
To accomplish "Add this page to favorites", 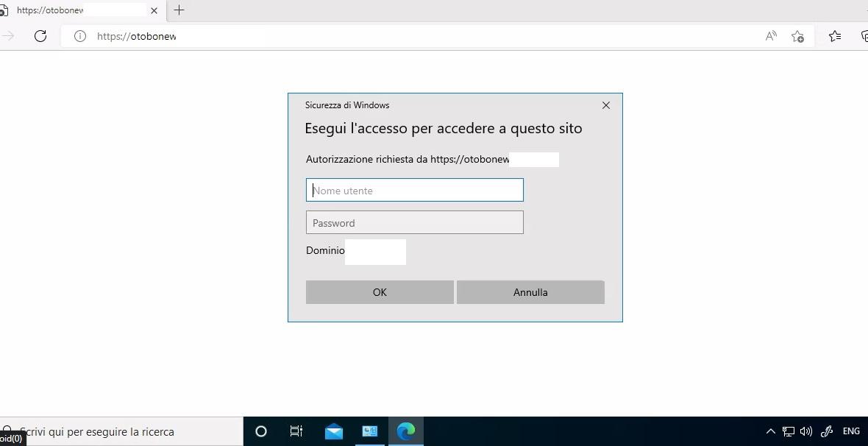I will (x=797, y=36).
